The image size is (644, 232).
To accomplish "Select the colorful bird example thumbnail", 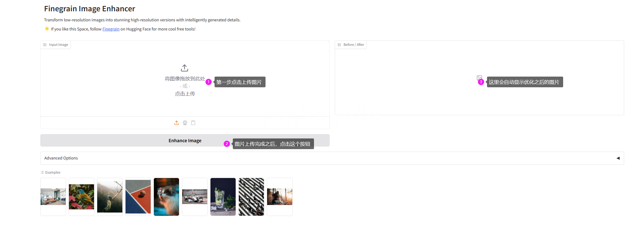I will (81, 197).
